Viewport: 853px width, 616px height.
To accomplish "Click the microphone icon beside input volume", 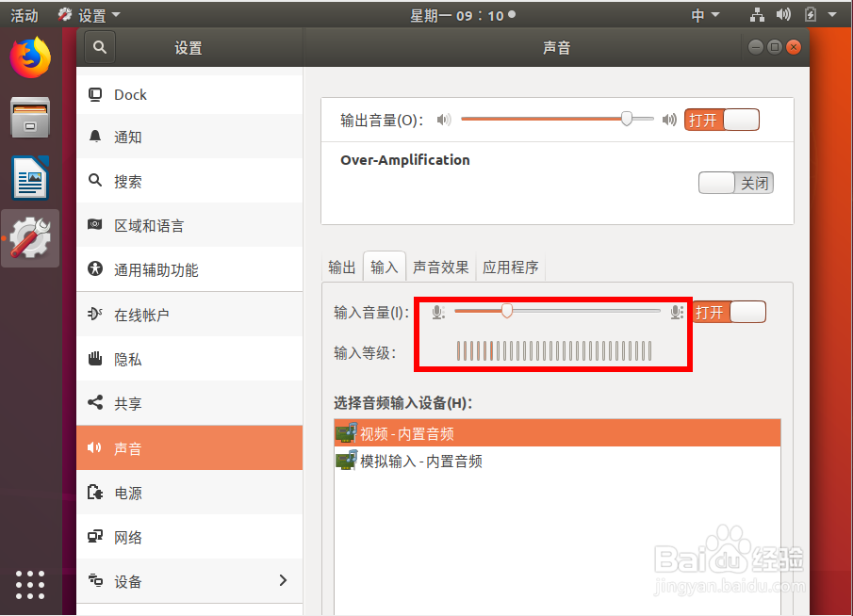I will (x=436, y=311).
